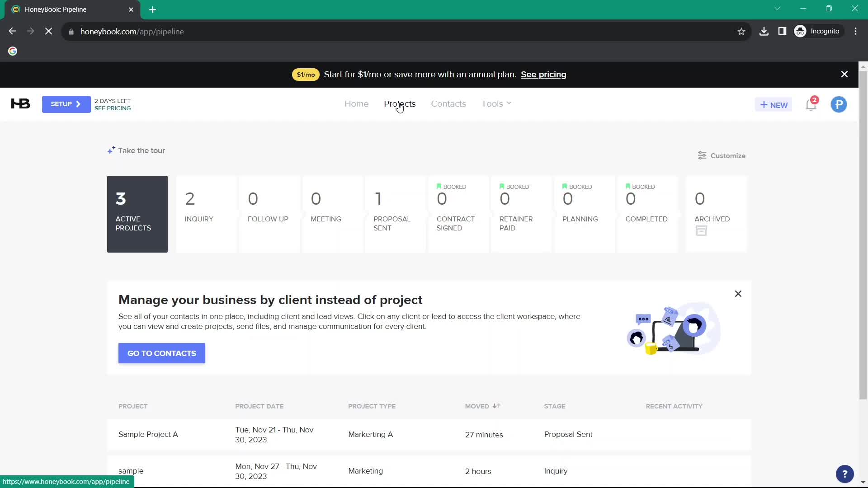Filter by the Inquiry stage card
868x488 pixels.
click(x=207, y=214)
